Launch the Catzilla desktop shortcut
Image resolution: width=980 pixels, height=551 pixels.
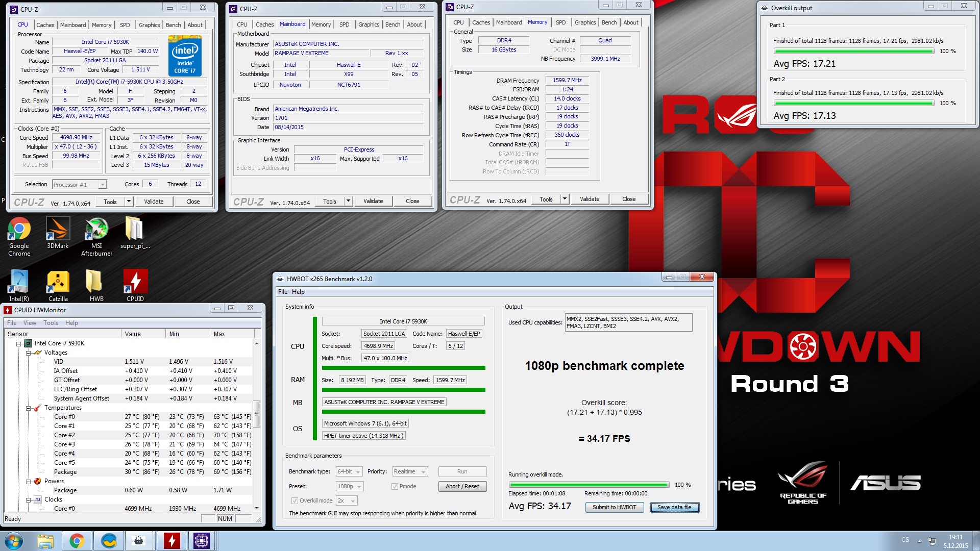pyautogui.click(x=58, y=286)
